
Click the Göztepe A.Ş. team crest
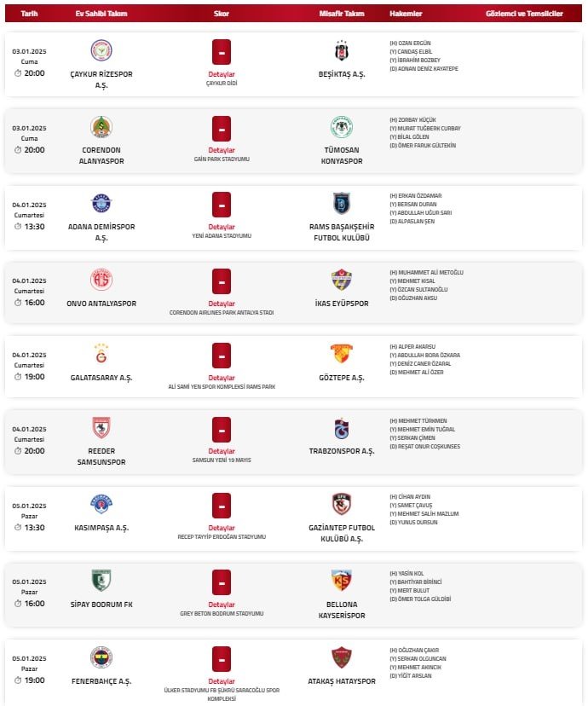(x=341, y=353)
